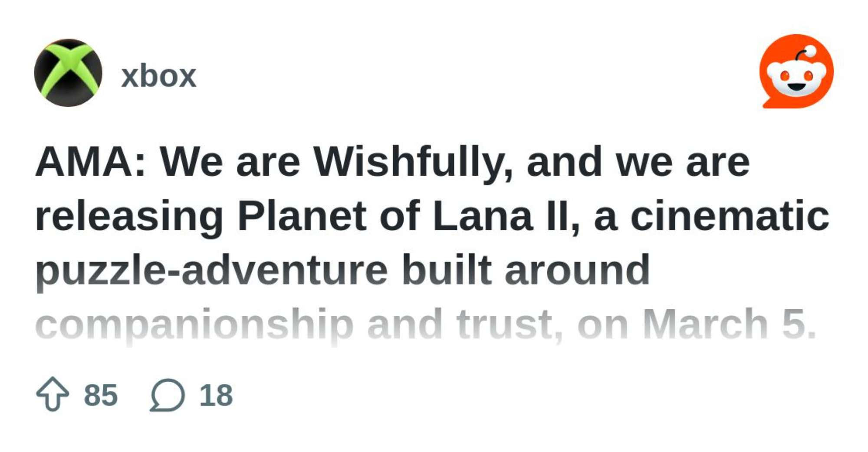The width and height of the screenshot is (868, 452).
Task: Open the Reddit Snoo logo
Action: (796, 72)
